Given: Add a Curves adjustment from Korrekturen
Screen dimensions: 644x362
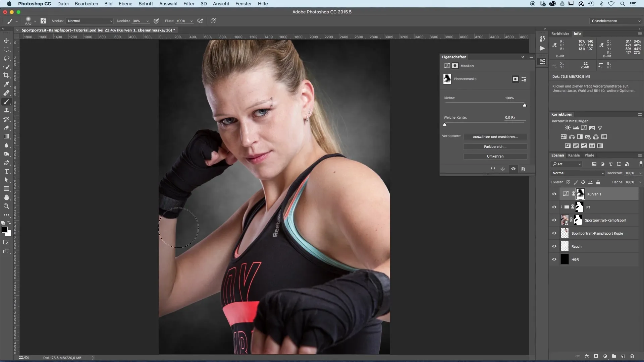Looking at the screenshot, I should click(x=584, y=128).
